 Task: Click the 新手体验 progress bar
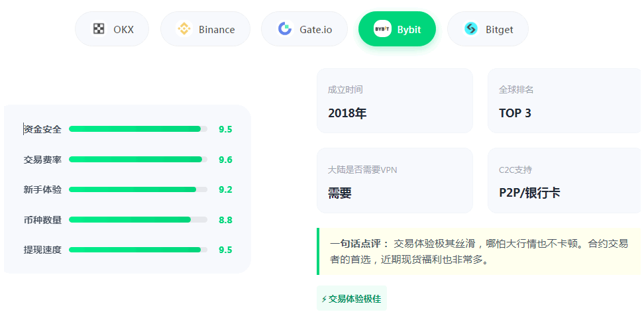[x=138, y=189]
